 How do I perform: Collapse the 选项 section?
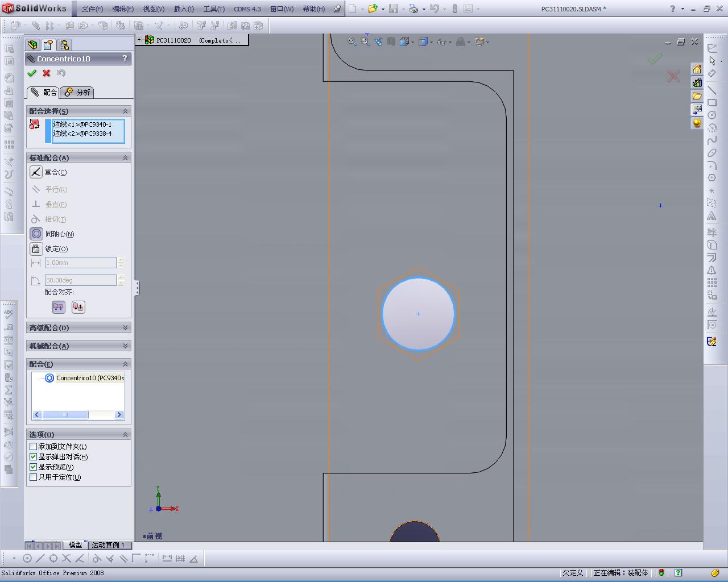126,434
